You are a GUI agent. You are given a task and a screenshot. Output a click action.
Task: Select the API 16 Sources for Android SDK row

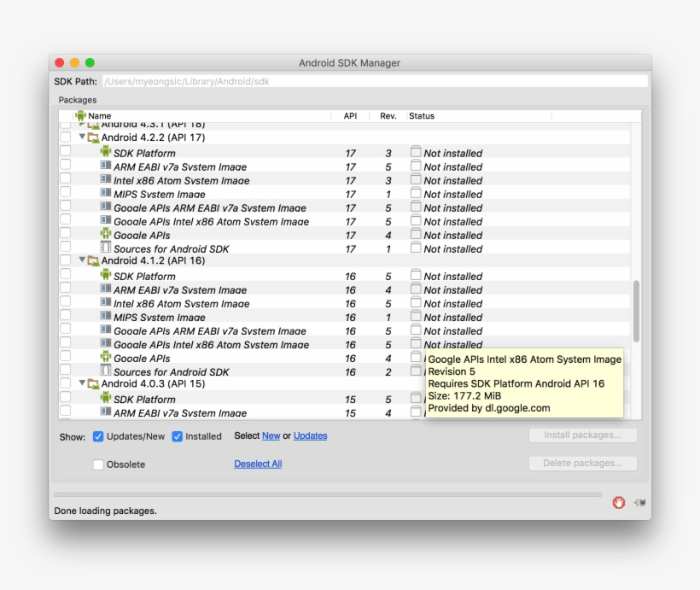[x=172, y=372]
